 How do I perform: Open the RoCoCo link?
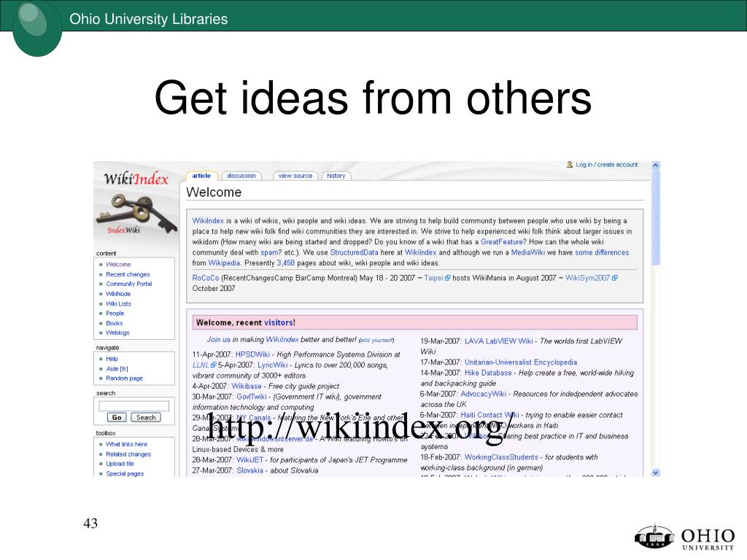point(205,278)
